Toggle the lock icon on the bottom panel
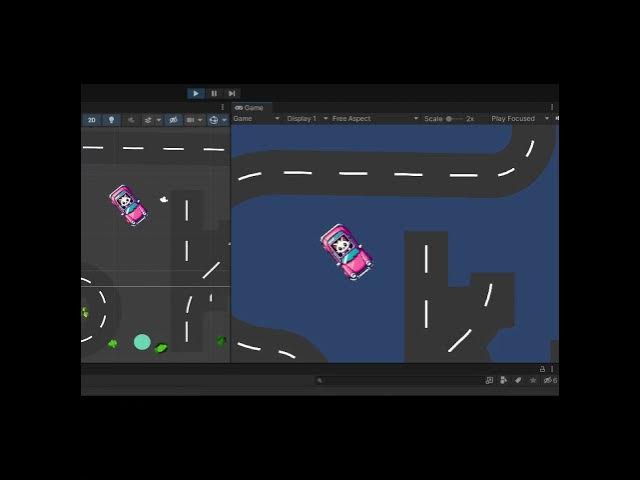Image resolution: width=640 pixels, height=480 pixels. pyautogui.click(x=542, y=369)
